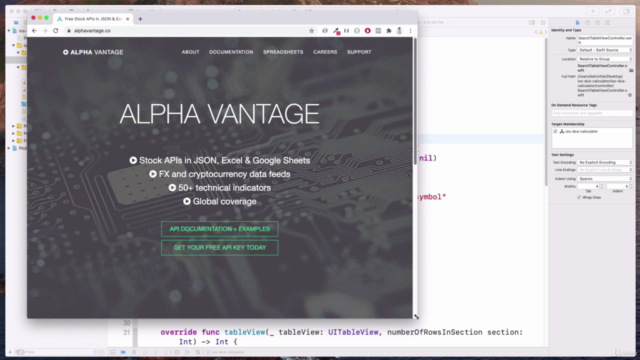Open the Chrome profile avatar
This screenshot has height=360, width=640.
400,31
